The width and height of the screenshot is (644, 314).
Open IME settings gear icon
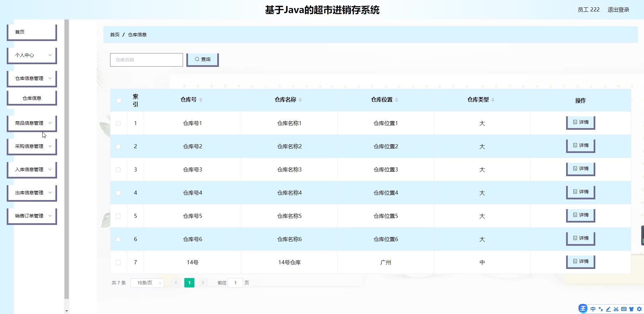(x=639, y=309)
